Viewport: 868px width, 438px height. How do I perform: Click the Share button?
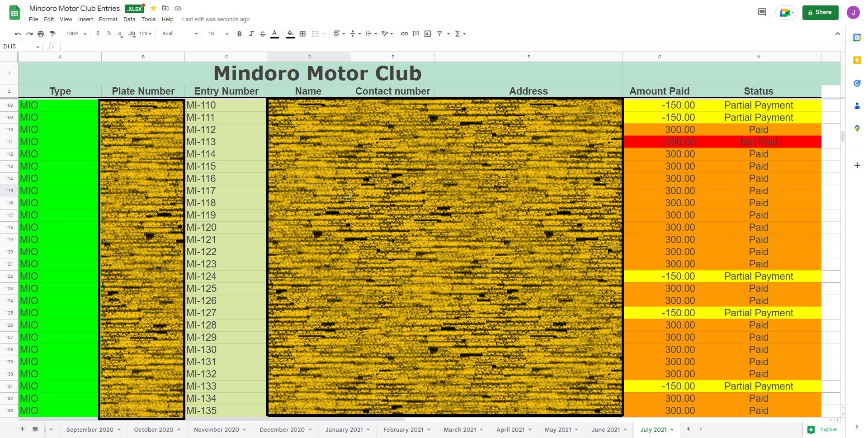tap(820, 13)
